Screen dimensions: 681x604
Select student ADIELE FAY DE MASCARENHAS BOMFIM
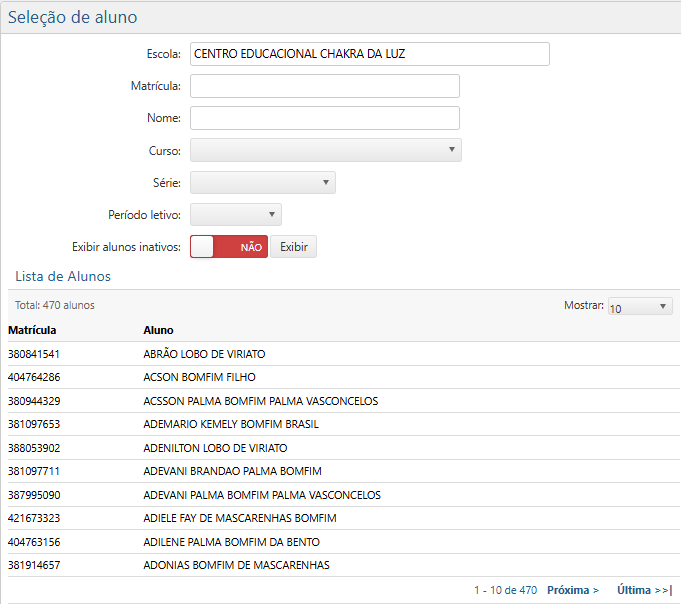240,518
